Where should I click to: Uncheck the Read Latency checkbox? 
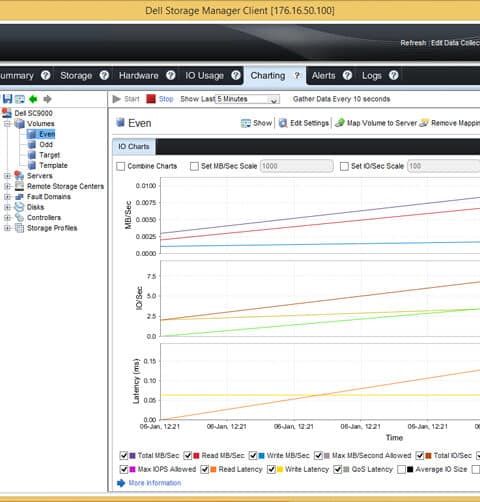(x=204, y=469)
